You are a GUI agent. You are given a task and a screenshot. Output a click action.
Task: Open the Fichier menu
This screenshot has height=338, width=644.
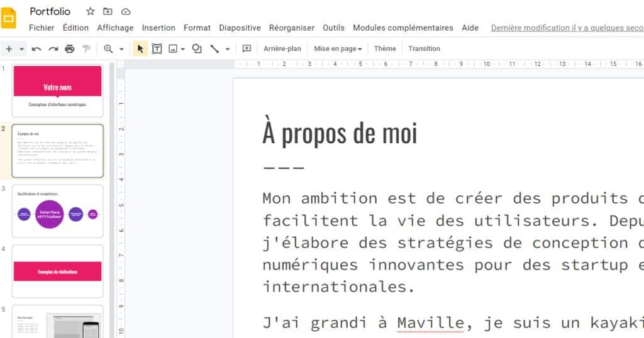(x=42, y=28)
